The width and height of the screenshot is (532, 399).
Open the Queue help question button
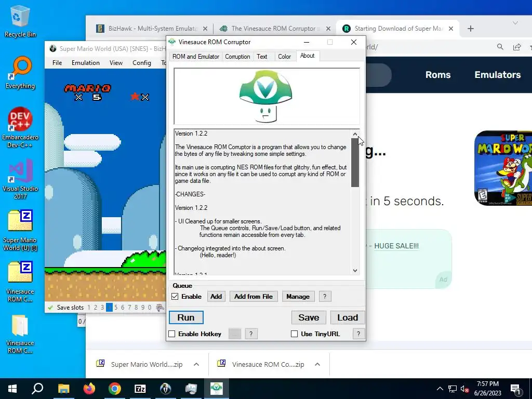325,297
